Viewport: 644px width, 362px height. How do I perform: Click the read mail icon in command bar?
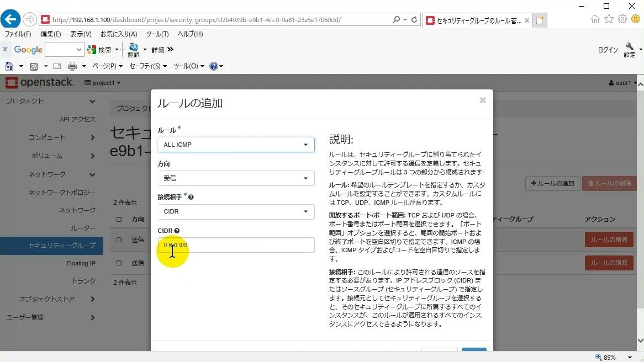(57, 66)
